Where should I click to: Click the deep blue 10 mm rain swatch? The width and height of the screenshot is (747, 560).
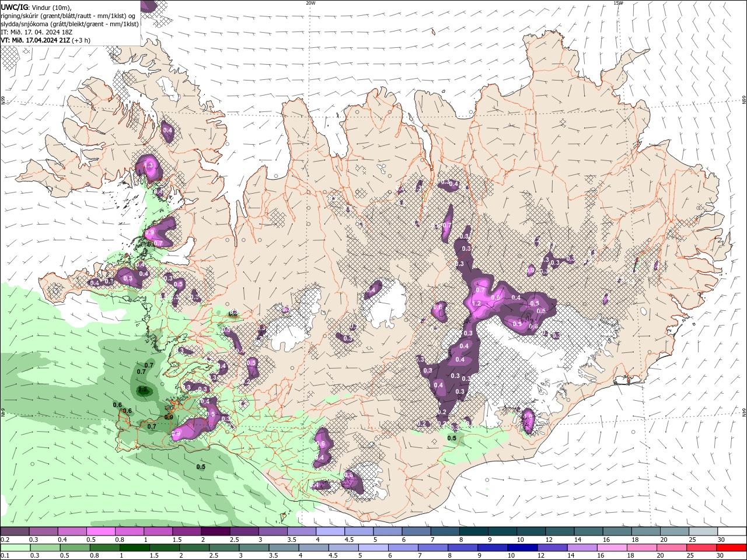[x=522, y=548]
